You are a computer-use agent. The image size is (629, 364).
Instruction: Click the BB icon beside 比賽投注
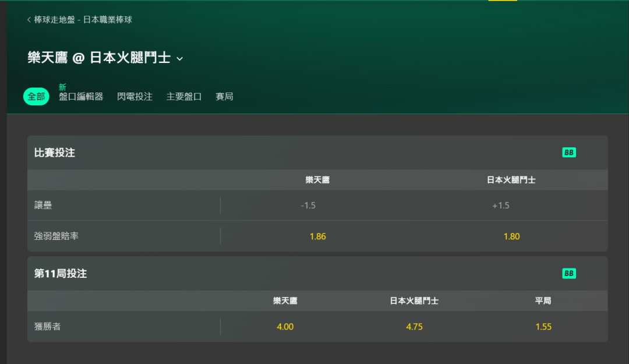(569, 153)
